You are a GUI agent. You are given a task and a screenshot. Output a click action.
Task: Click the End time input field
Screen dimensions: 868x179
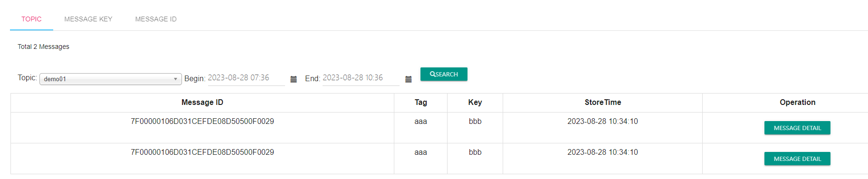coord(361,78)
